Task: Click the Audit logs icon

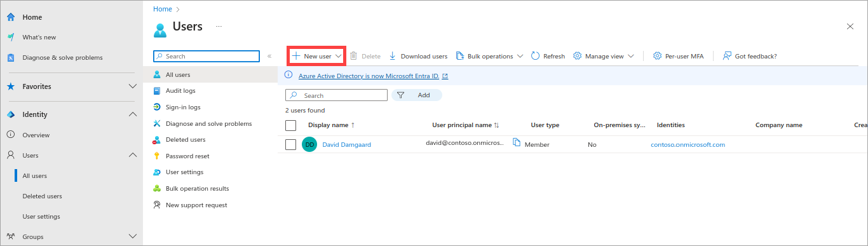Action: (x=157, y=91)
